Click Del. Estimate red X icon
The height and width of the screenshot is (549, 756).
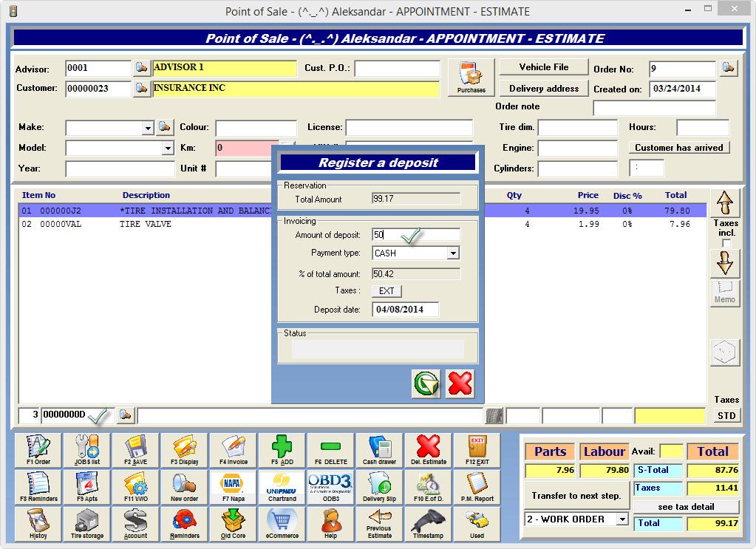click(428, 450)
